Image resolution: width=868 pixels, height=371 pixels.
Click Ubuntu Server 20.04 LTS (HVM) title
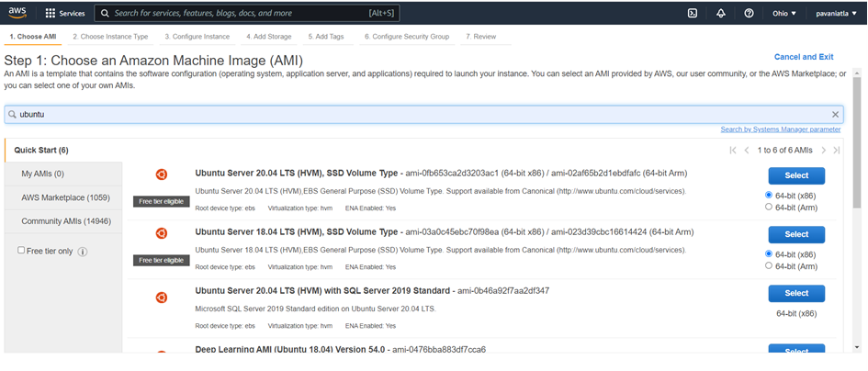(296, 174)
